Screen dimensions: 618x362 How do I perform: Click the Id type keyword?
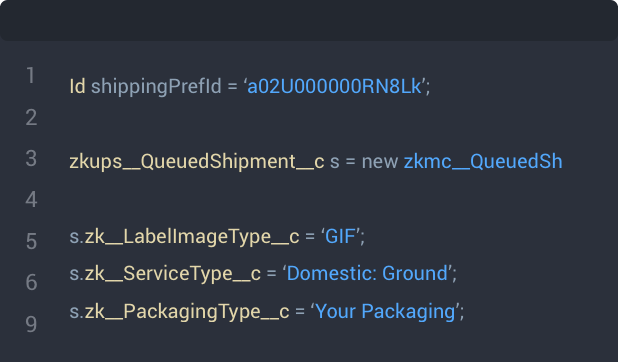pos(77,86)
